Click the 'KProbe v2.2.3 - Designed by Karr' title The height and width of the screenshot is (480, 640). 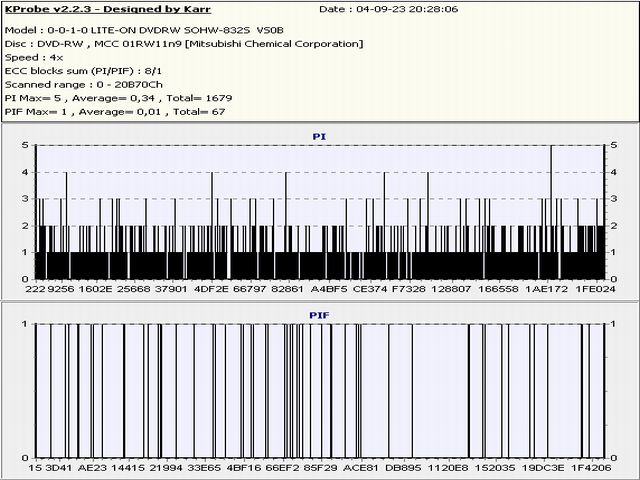pos(108,9)
